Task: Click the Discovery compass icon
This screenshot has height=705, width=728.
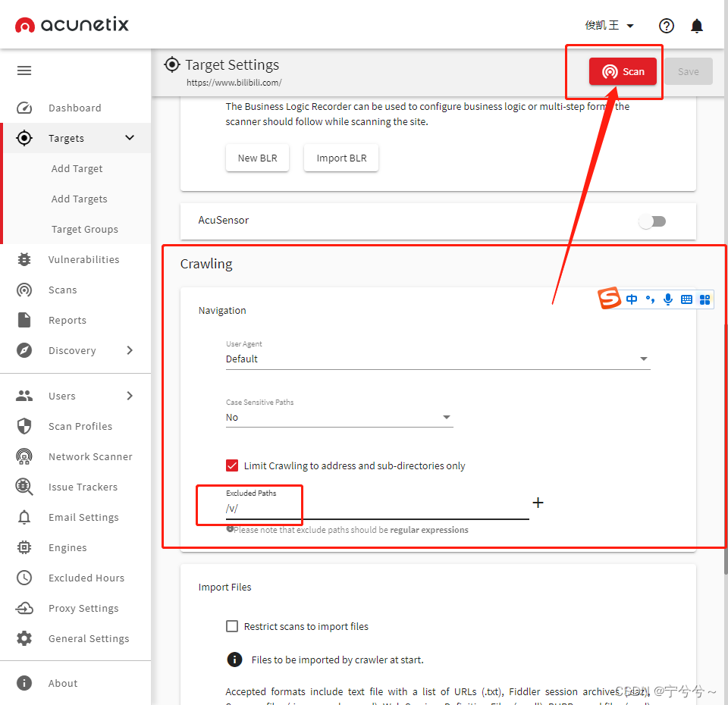Action: [x=24, y=350]
